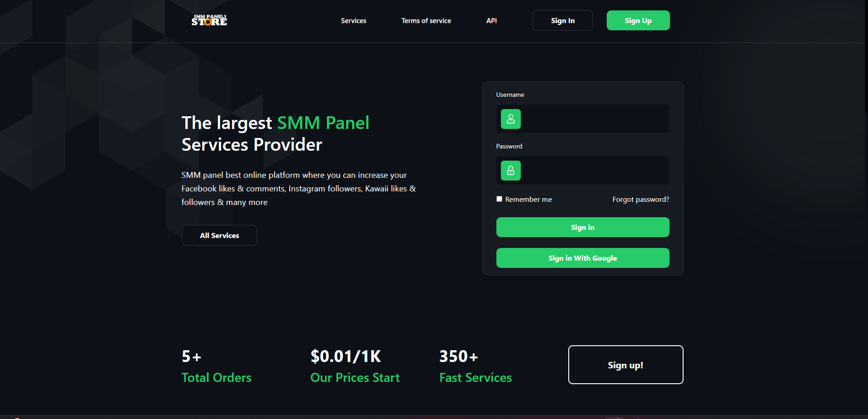Submit with the green Sign in button

(x=582, y=227)
